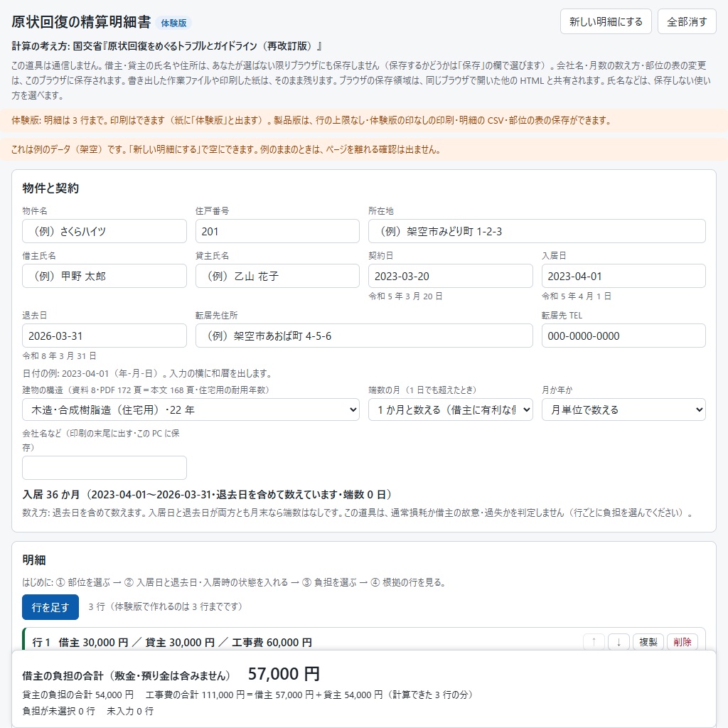Click the 所在地 address field
Image resolution: width=728 pixels, height=728 pixels.
537,231
